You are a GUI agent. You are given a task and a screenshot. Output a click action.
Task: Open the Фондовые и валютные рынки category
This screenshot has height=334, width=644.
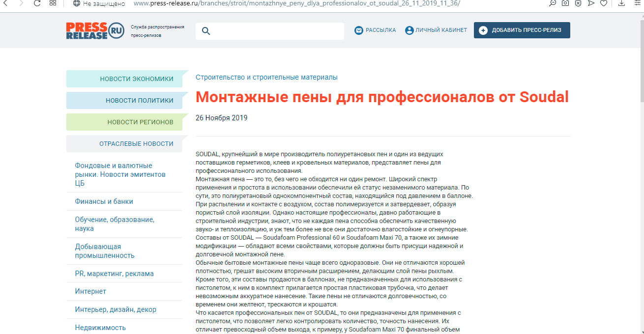120,174
